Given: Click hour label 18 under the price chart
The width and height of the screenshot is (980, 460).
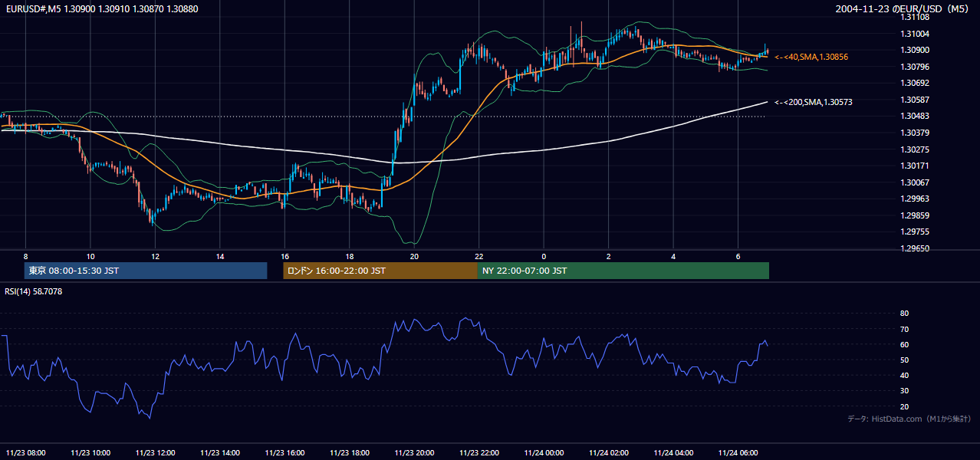Looking at the screenshot, I should coord(350,256).
